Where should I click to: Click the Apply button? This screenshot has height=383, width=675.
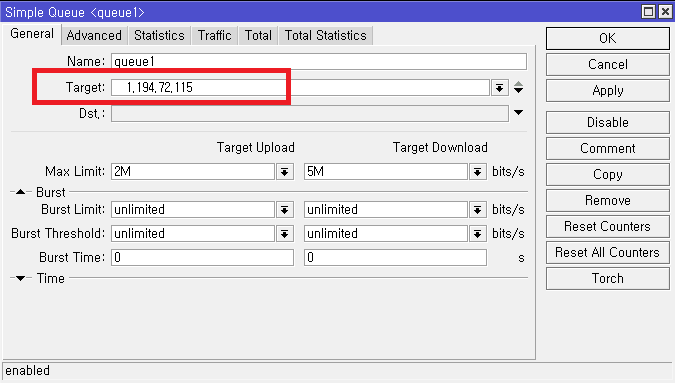[607, 90]
